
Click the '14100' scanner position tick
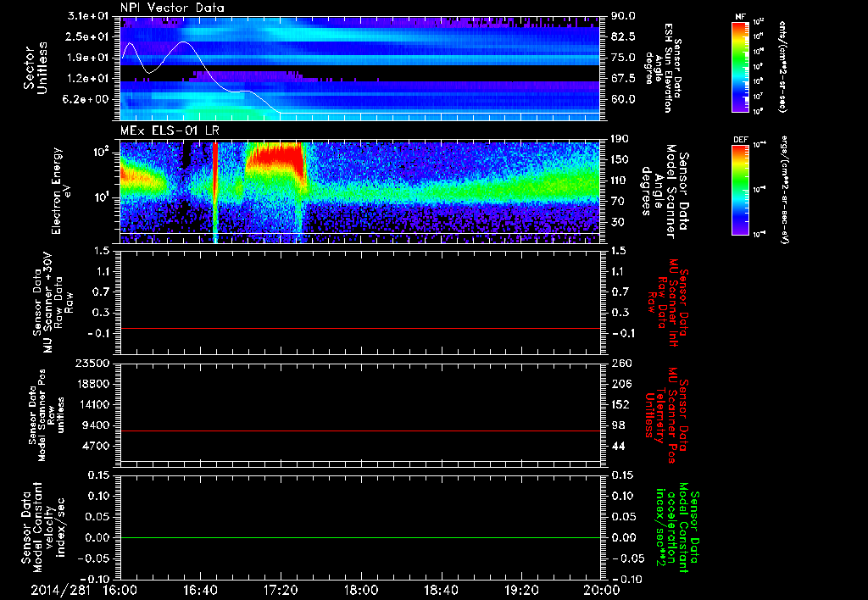93,404
